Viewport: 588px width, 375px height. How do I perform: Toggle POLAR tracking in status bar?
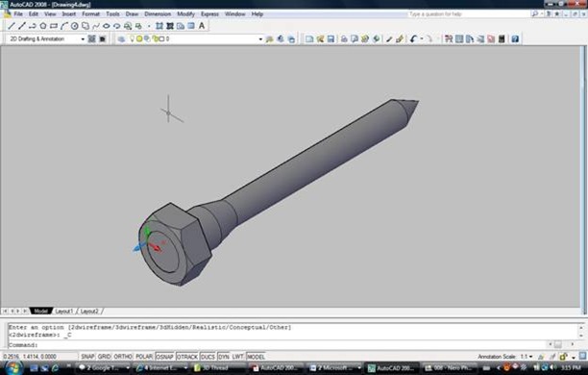(144, 356)
